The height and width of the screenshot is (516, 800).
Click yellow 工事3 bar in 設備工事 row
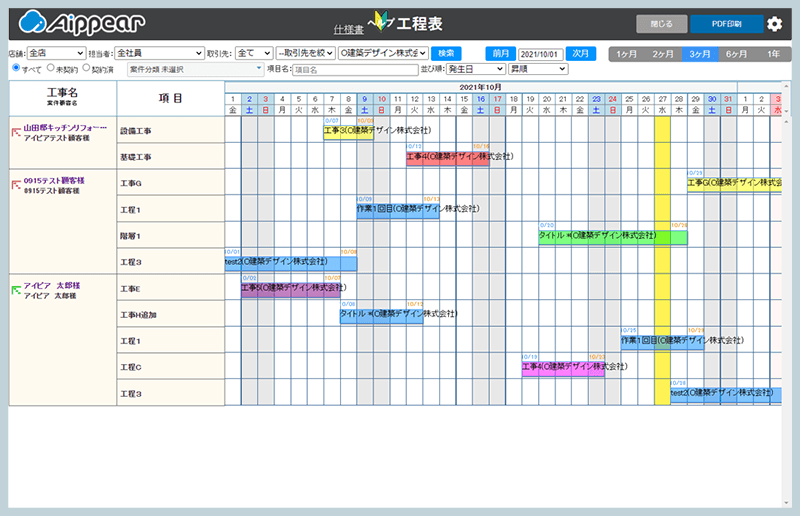tap(348, 131)
